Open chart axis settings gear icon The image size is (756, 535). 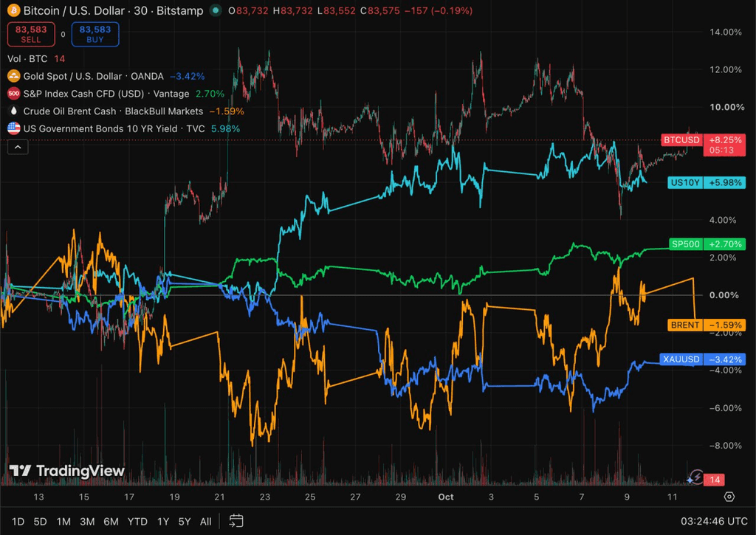pyautogui.click(x=729, y=497)
